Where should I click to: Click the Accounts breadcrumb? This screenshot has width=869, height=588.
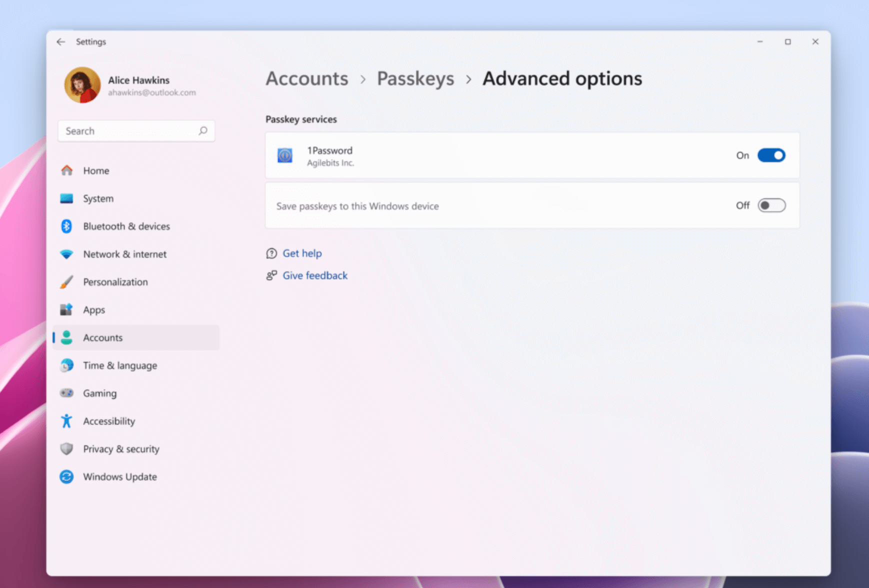pyautogui.click(x=306, y=78)
